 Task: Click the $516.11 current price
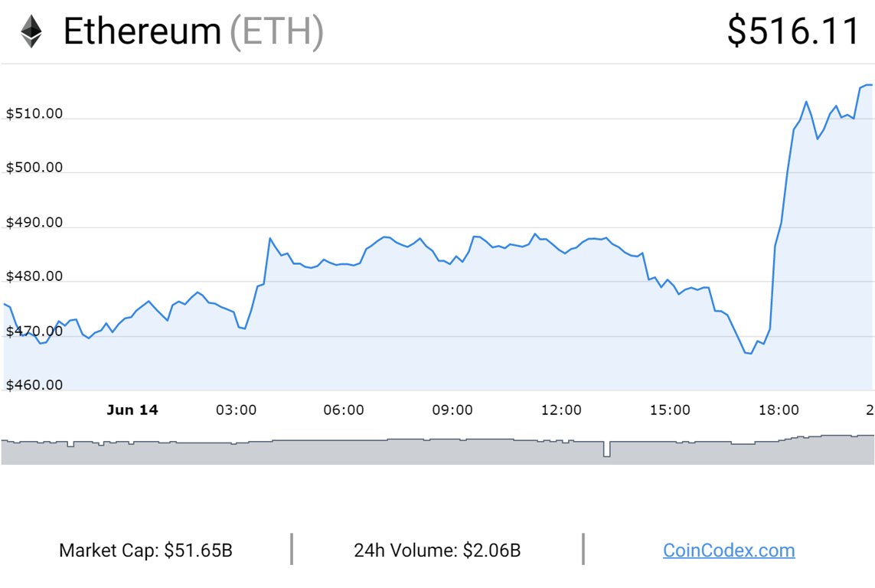click(794, 31)
